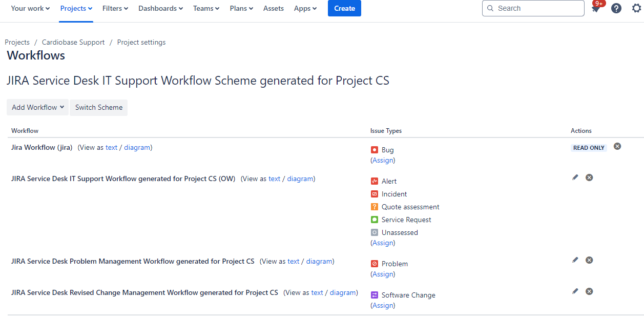The height and width of the screenshot is (336, 644).
Task: Click the Software Change issue type icon
Action: (375, 294)
